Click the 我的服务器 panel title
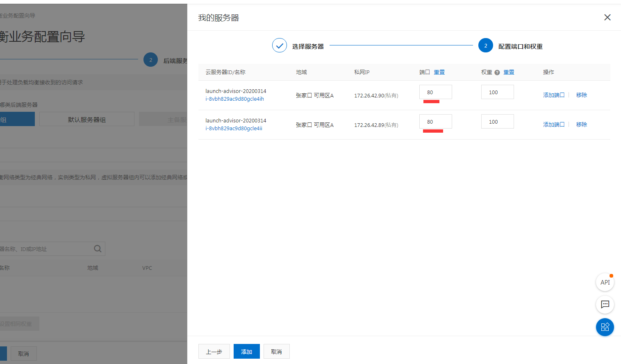Screen dimensions: 621x364 [218, 18]
